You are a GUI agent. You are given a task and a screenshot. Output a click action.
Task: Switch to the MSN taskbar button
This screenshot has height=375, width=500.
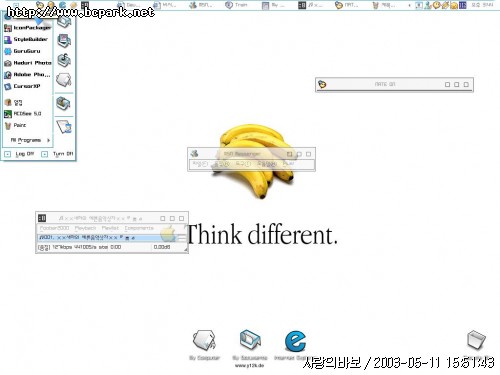click(201, 5)
